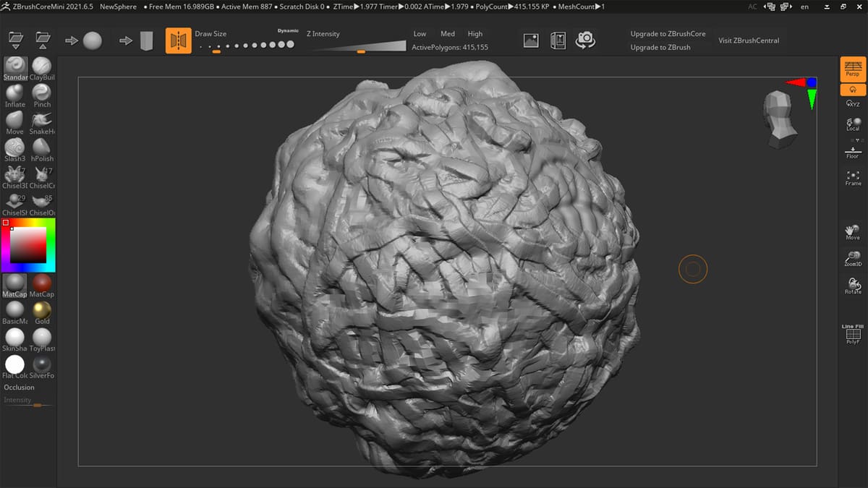Pick the Pinch brush

click(42, 95)
